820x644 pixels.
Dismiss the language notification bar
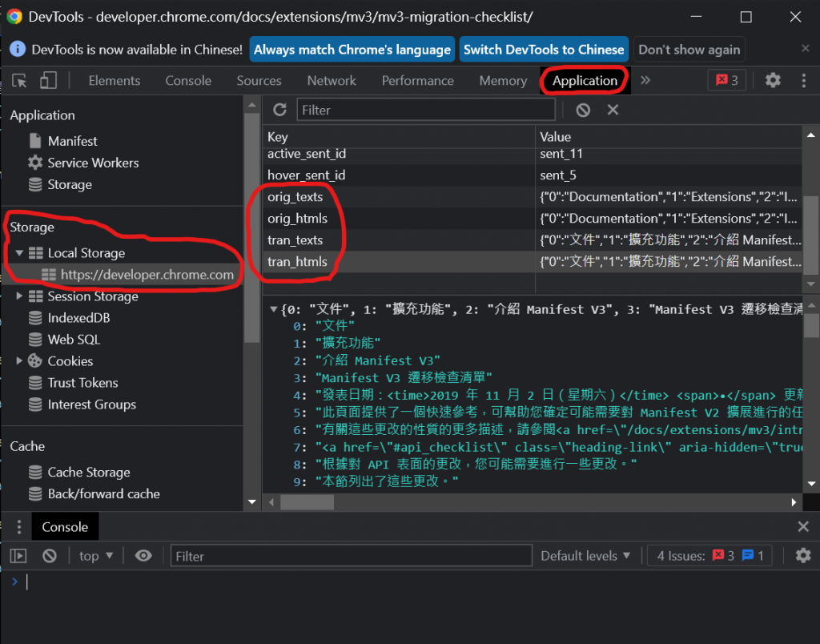click(x=806, y=48)
